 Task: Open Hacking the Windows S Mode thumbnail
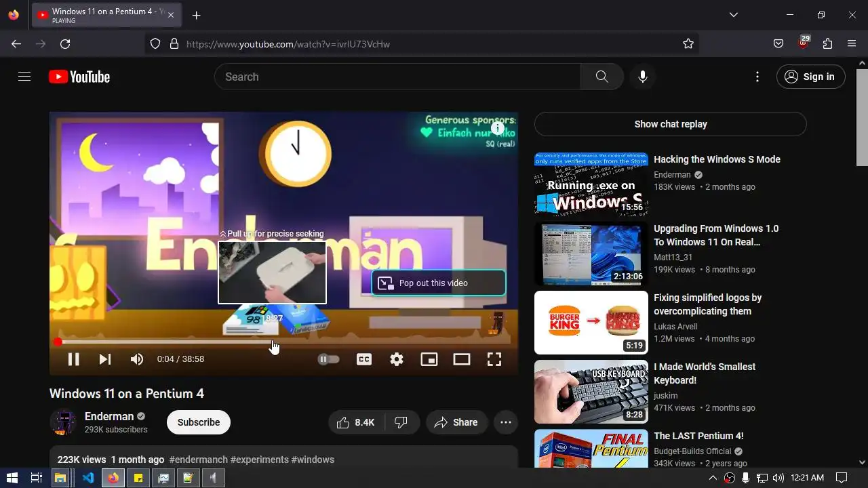pos(591,184)
